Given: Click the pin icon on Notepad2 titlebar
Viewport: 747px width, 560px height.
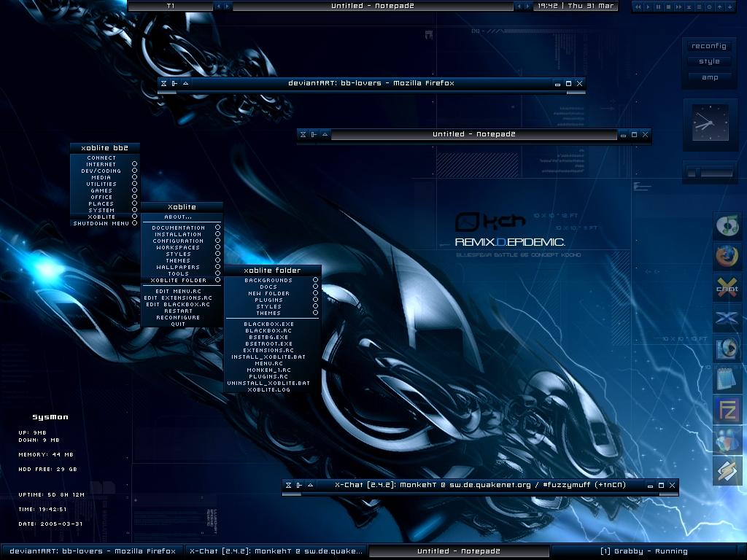Looking at the screenshot, I should (x=314, y=134).
